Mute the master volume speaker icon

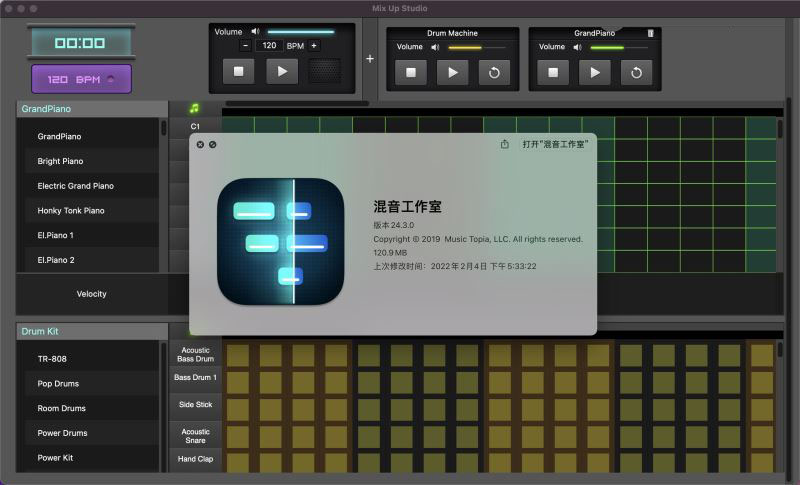pyautogui.click(x=256, y=32)
